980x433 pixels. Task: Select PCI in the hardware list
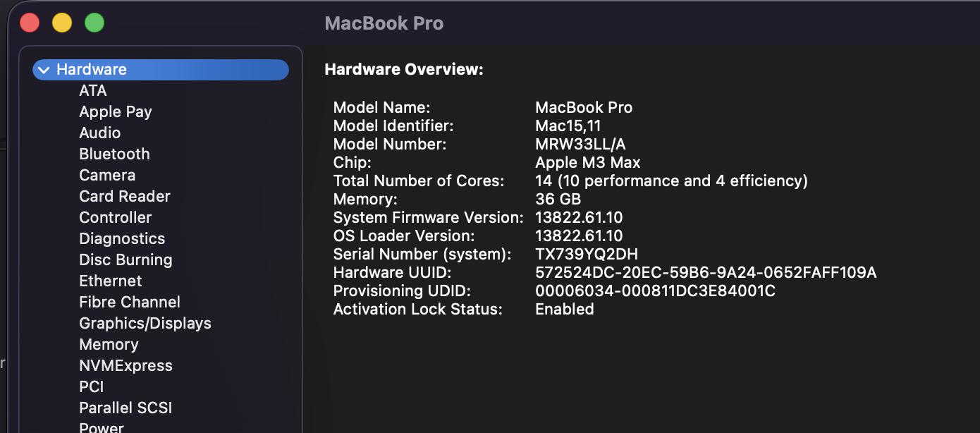point(91,387)
